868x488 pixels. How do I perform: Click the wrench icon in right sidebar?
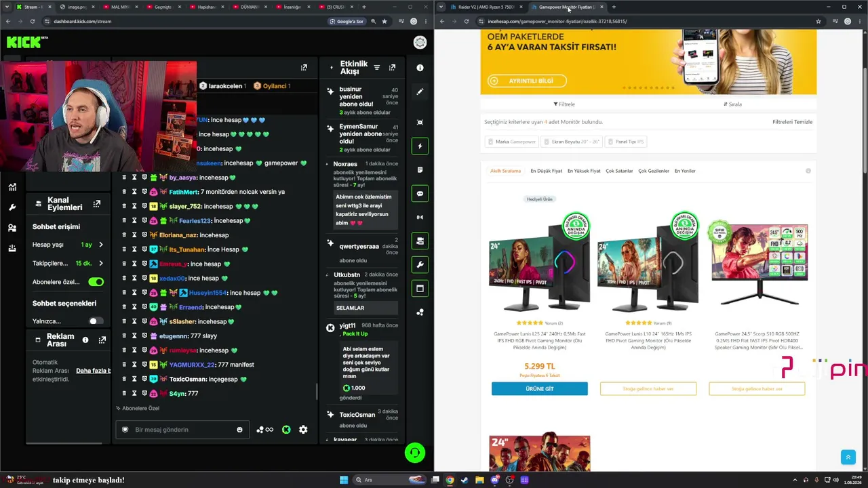click(x=420, y=264)
